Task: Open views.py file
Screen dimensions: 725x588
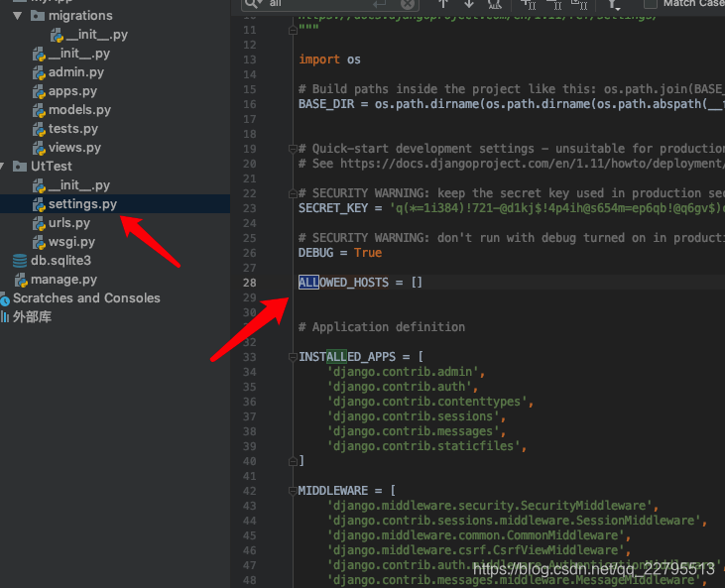Action: click(74, 148)
